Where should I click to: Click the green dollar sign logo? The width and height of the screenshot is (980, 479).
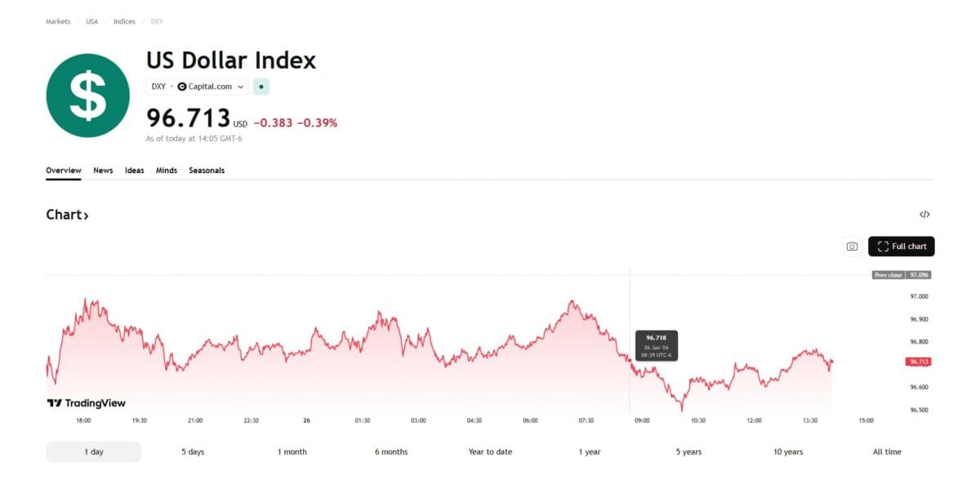87,95
